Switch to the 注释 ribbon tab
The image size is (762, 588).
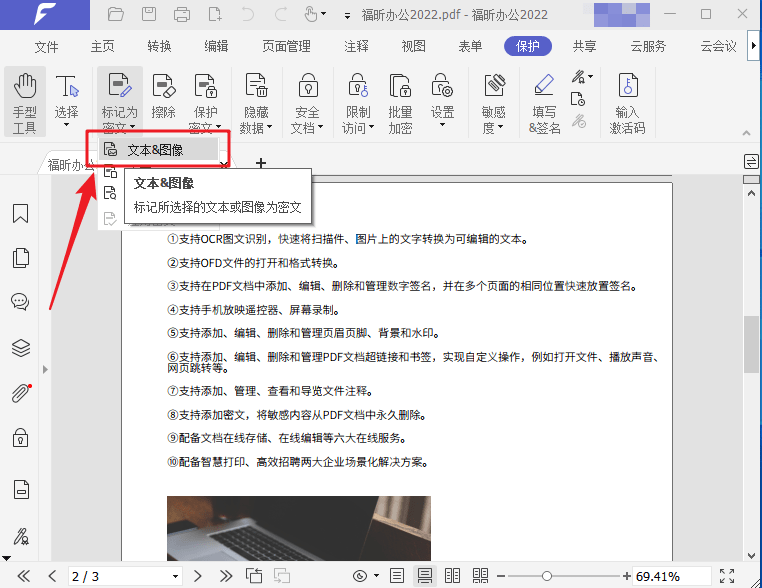pyautogui.click(x=356, y=46)
